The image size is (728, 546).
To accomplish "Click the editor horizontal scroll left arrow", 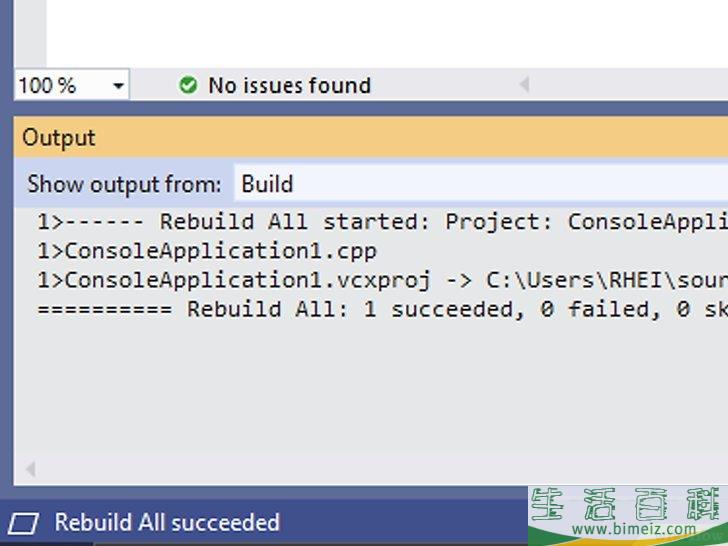I will pos(525,84).
